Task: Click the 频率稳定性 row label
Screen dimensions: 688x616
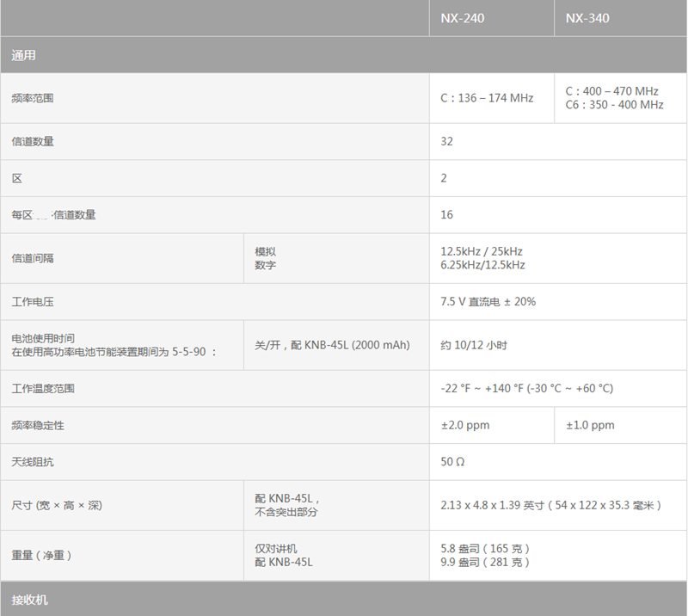Action: (38, 426)
